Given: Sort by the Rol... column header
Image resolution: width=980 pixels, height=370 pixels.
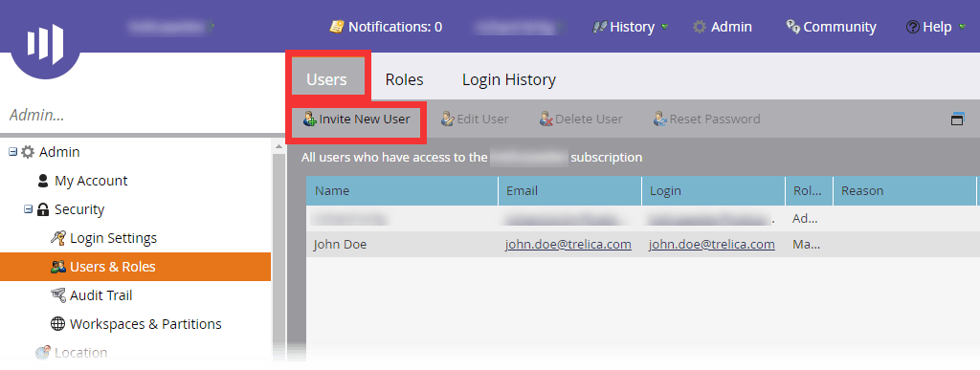Looking at the screenshot, I should [810, 191].
